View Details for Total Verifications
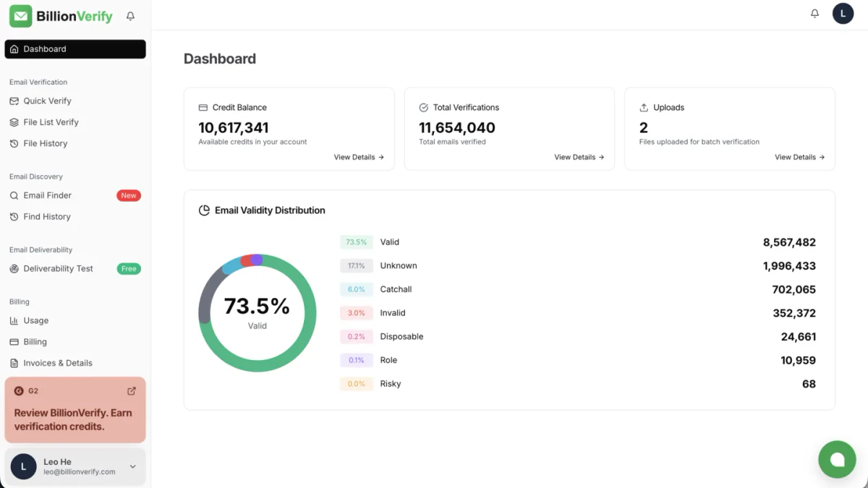 tap(579, 157)
